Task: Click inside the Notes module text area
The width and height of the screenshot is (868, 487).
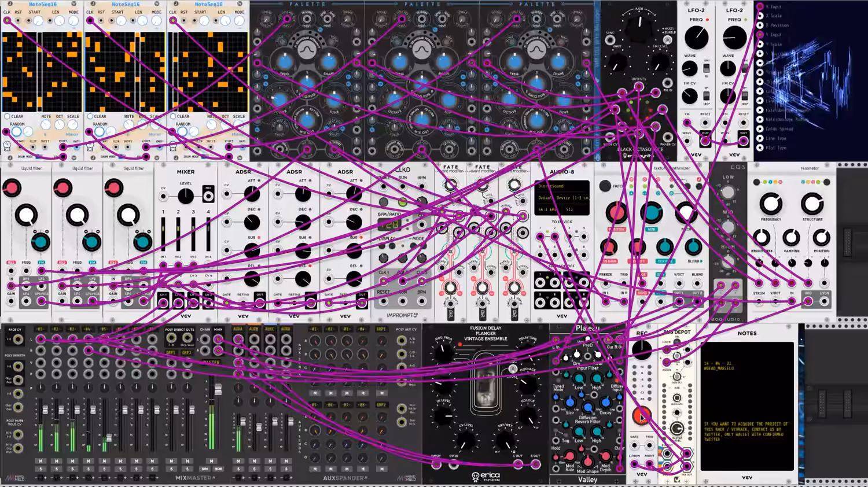Action: (747, 405)
